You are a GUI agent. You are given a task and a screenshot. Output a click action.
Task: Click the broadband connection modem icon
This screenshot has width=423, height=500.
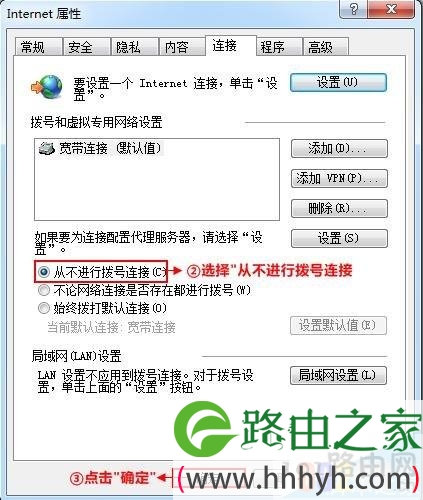point(47,148)
